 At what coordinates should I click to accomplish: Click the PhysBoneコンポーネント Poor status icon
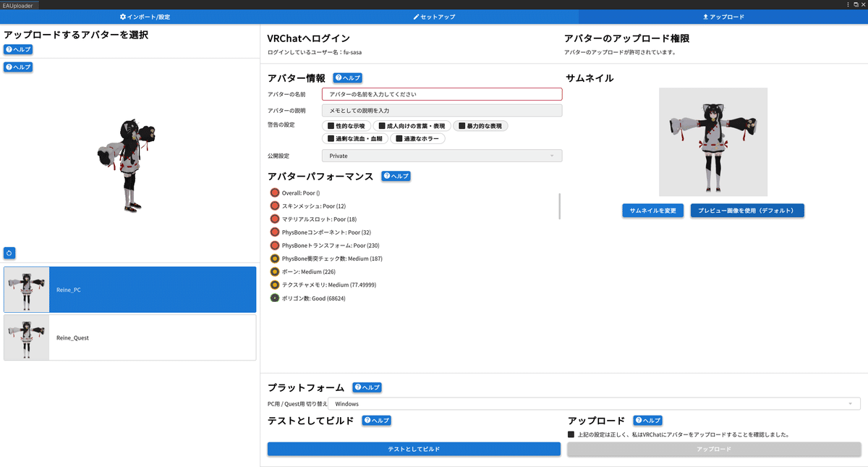coord(275,232)
